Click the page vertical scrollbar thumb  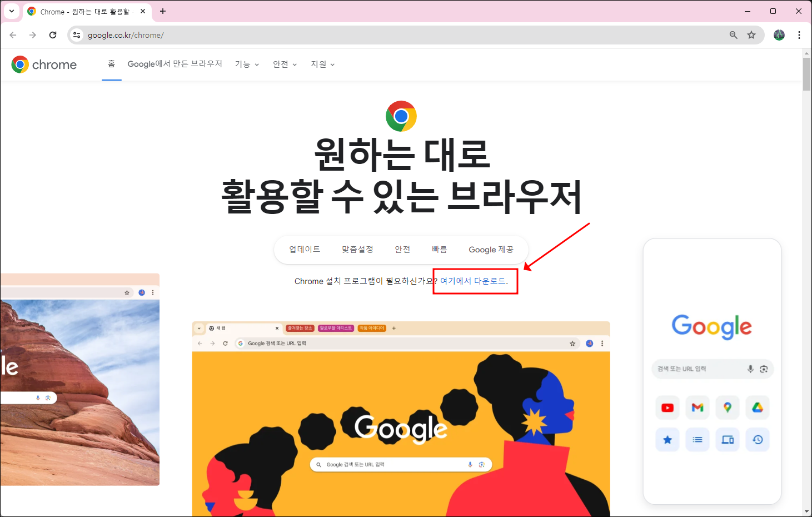click(x=807, y=74)
